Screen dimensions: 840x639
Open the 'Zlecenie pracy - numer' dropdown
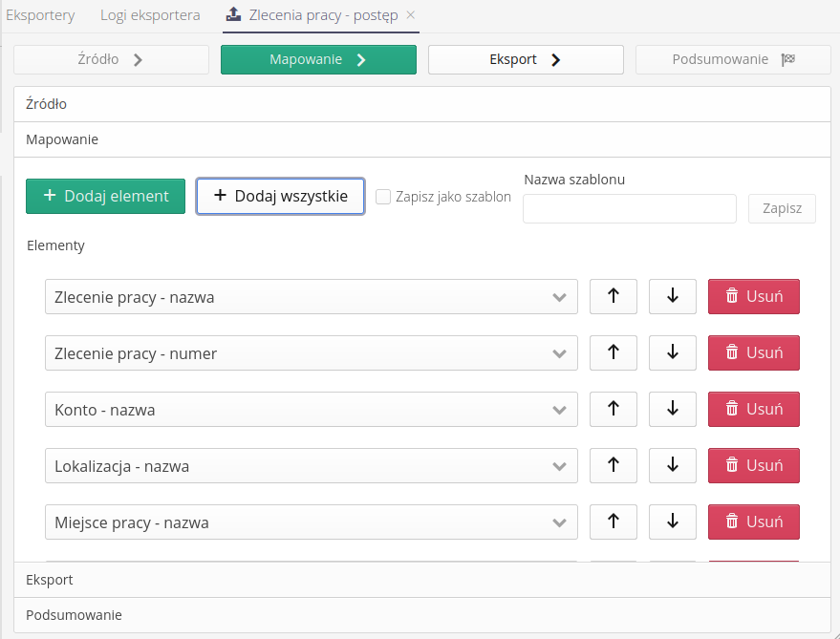[x=311, y=353]
